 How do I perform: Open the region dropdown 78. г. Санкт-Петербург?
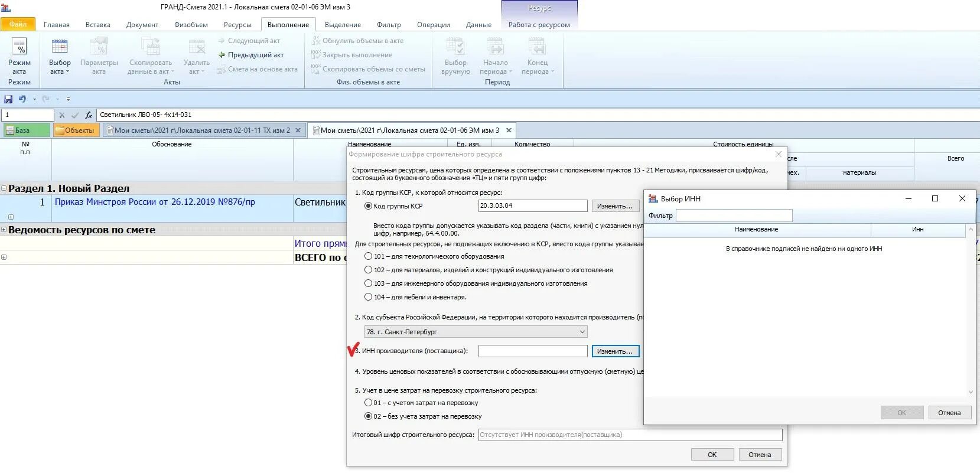(x=476, y=332)
